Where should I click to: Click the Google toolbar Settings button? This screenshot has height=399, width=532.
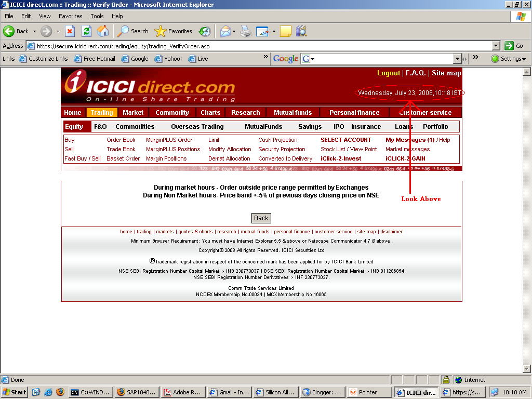click(508, 59)
